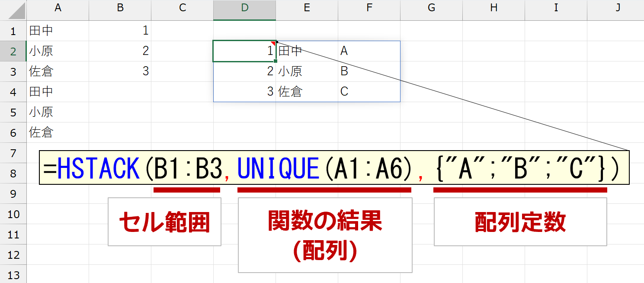Select the 配列定数 label box
This screenshot has height=283, width=644.
(520, 222)
